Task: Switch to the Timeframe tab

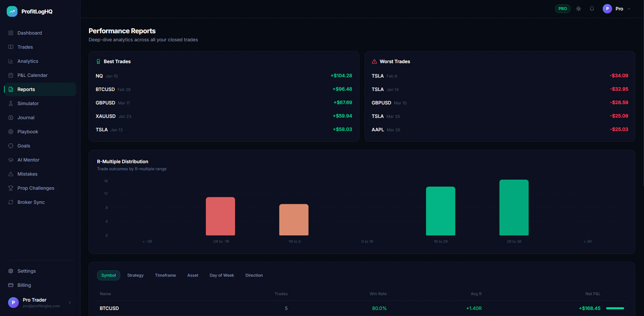Action: [166, 275]
